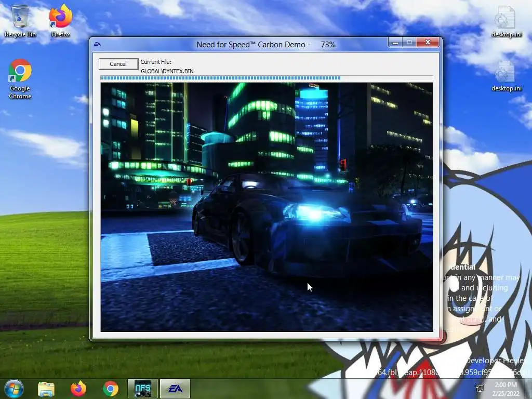Cancel the Need for Speed Carbon installation
Screen dimensions: 532x399
118,64
